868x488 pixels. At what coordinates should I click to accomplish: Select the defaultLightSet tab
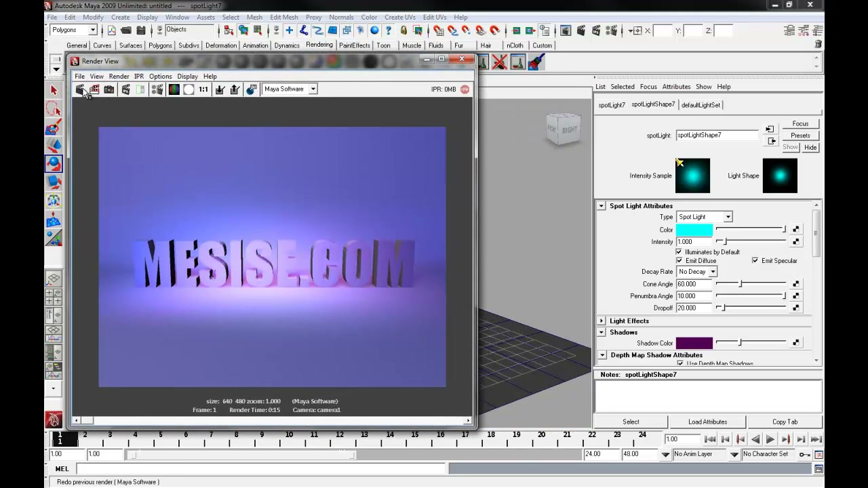701,105
